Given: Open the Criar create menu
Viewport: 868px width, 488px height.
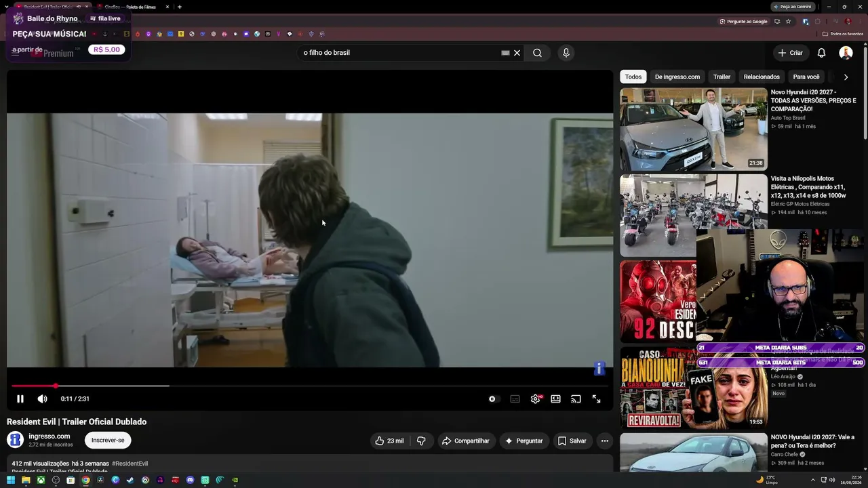Looking at the screenshot, I should click(x=791, y=53).
